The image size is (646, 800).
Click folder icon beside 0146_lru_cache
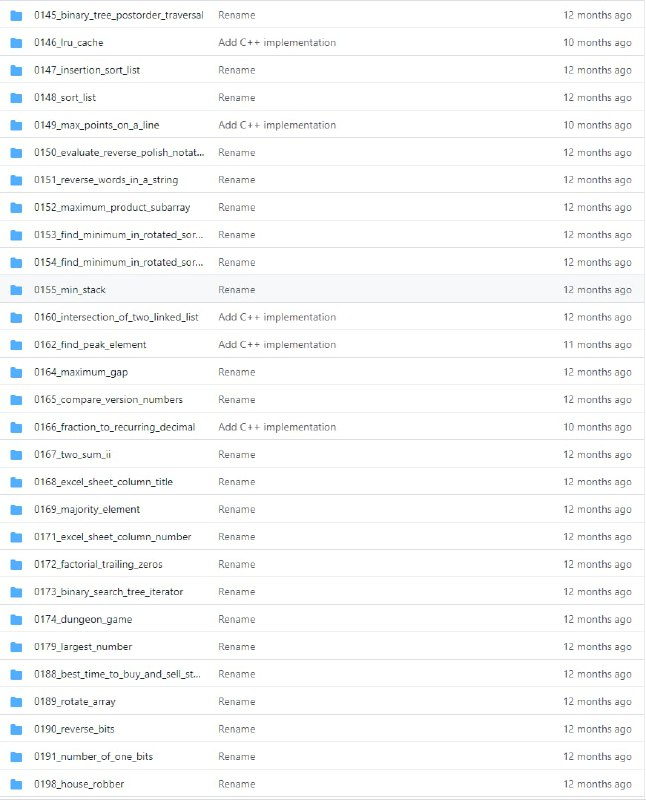point(16,43)
